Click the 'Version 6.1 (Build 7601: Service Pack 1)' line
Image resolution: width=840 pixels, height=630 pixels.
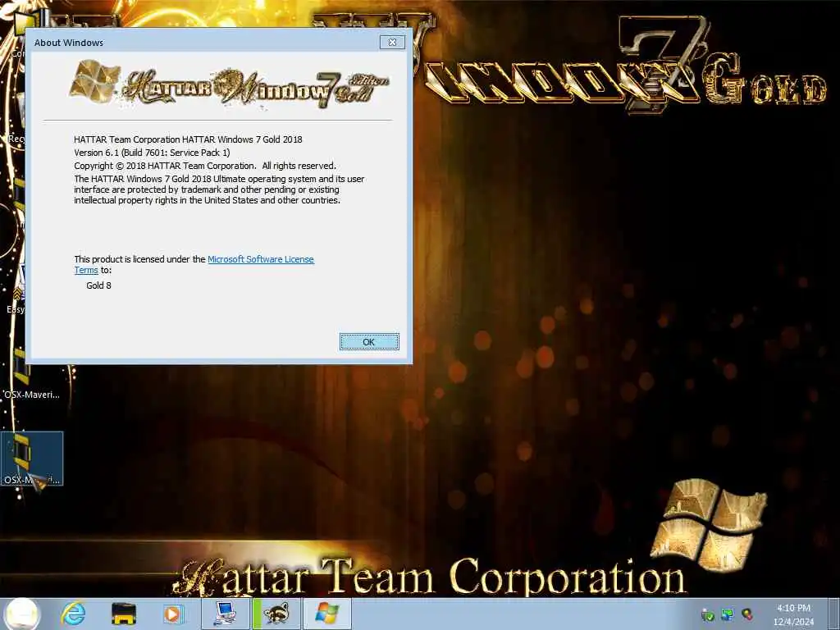[x=152, y=153]
